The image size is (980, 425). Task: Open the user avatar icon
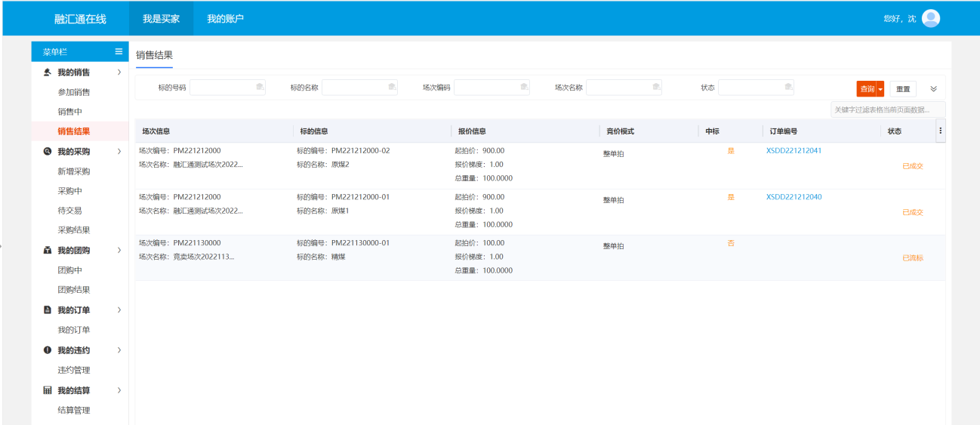[931, 18]
